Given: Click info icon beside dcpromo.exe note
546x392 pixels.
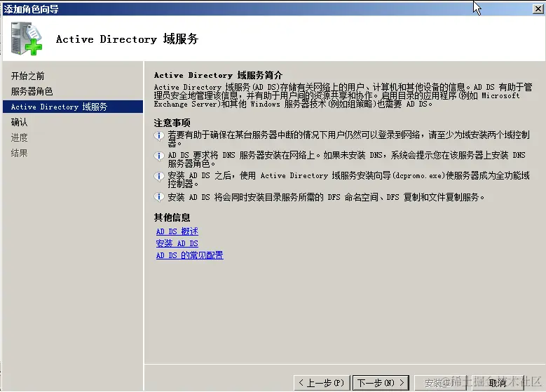Looking at the screenshot, I should pos(159,176).
